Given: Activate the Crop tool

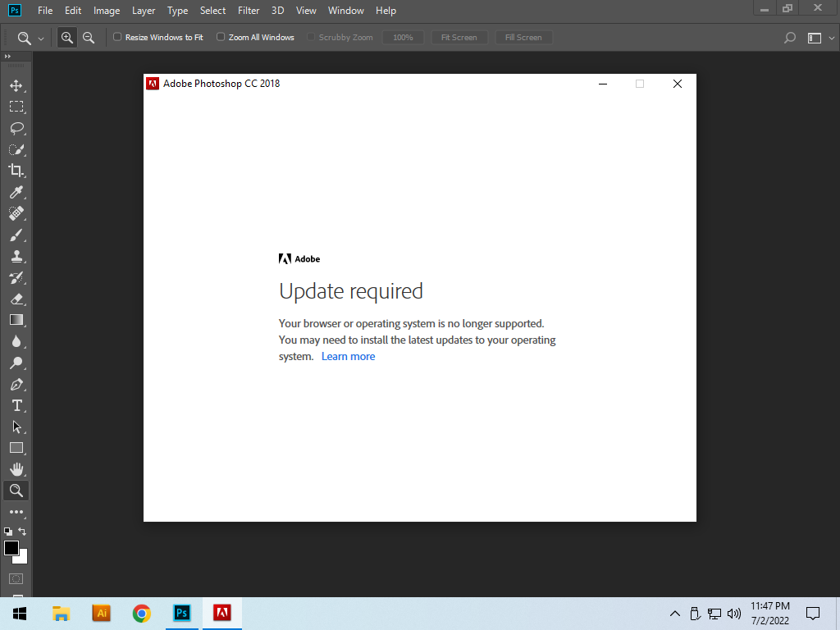Looking at the screenshot, I should 16,171.
